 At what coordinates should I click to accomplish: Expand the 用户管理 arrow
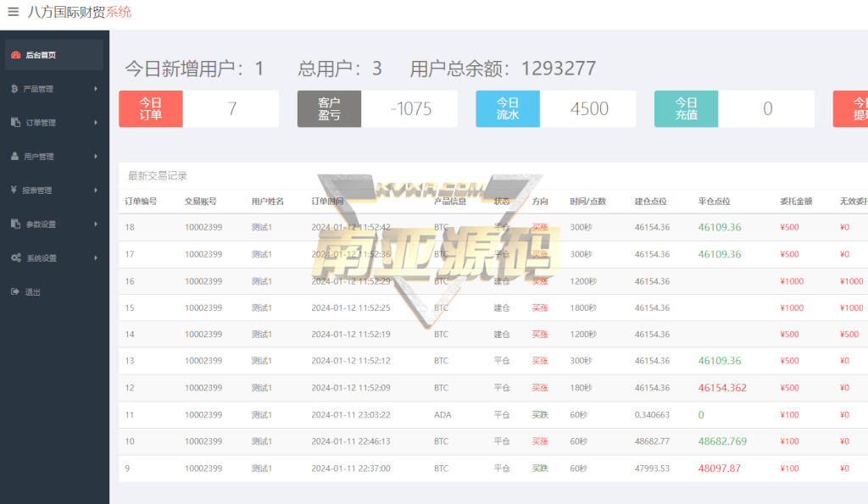tap(96, 156)
